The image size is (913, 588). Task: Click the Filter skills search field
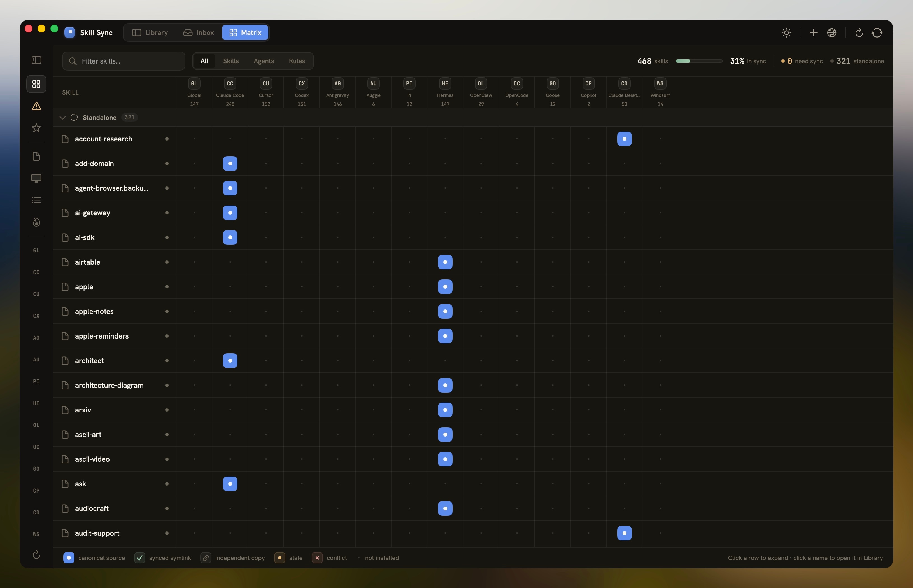click(x=124, y=61)
